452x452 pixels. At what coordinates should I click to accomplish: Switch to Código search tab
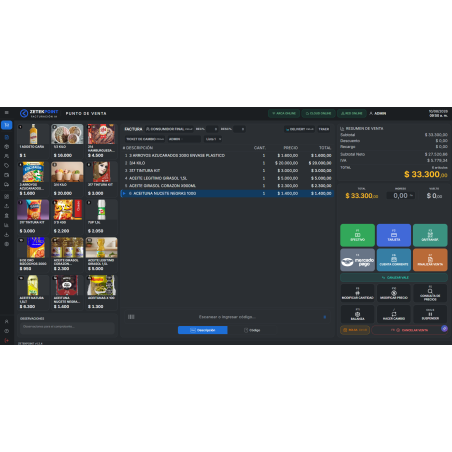click(252, 330)
